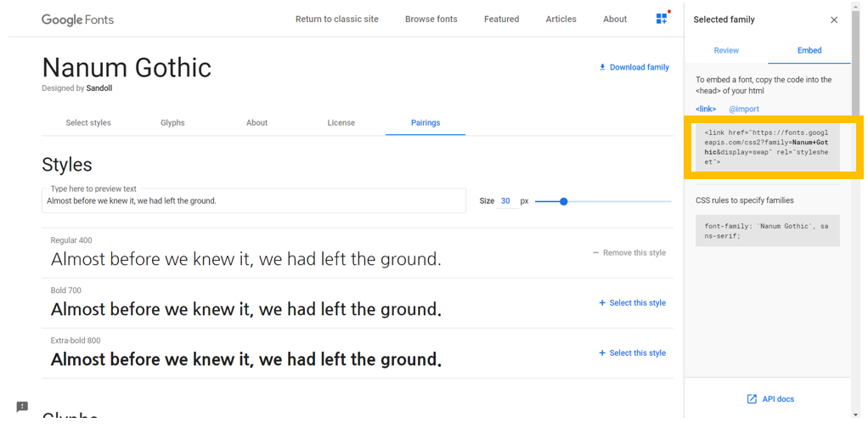Click the Nanum Gothic heading

pyautogui.click(x=127, y=68)
